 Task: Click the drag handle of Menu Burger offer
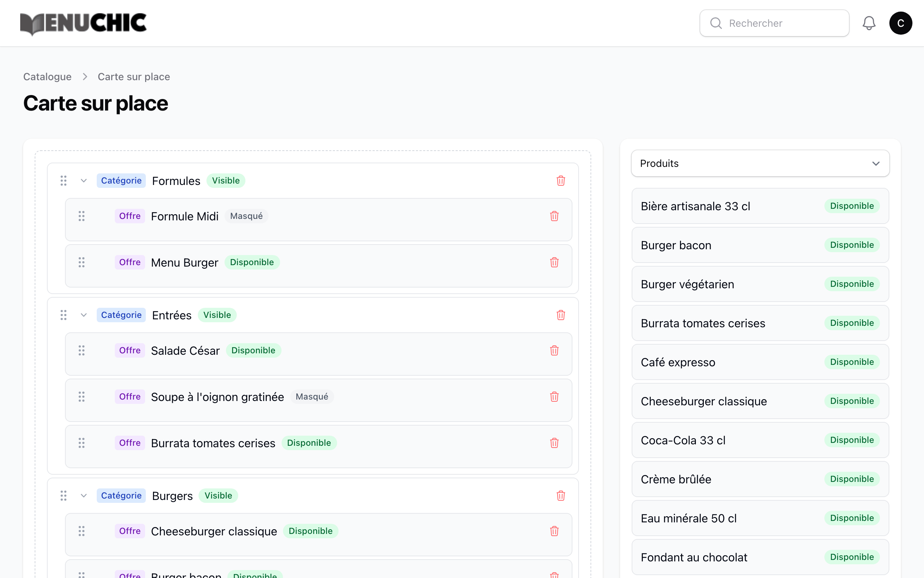(81, 262)
